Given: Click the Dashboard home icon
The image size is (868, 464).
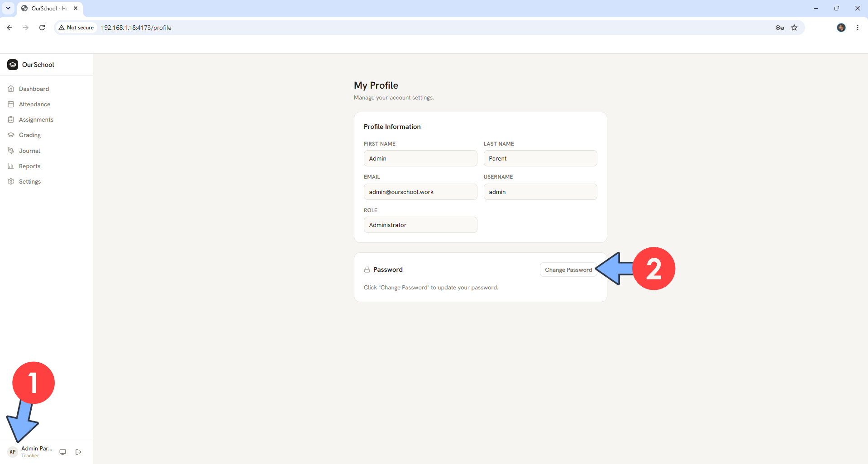Looking at the screenshot, I should pos(11,89).
